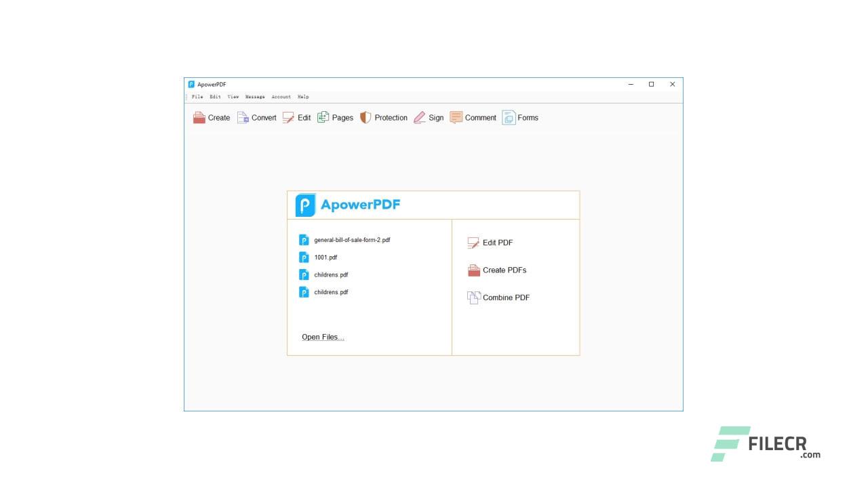Click the ApowerPDF title bar app icon
Screen dimensions: 868x488
[x=191, y=85]
